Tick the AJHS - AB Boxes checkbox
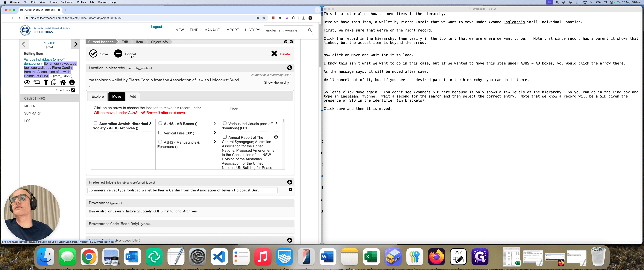The image size is (644, 270). point(160,123)
